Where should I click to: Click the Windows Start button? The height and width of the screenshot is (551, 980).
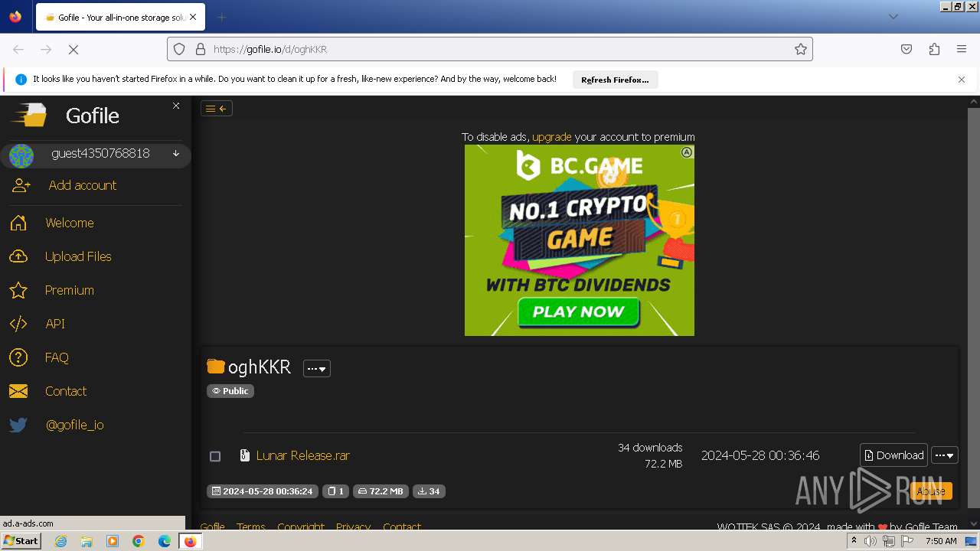click(x=21, y=540)
